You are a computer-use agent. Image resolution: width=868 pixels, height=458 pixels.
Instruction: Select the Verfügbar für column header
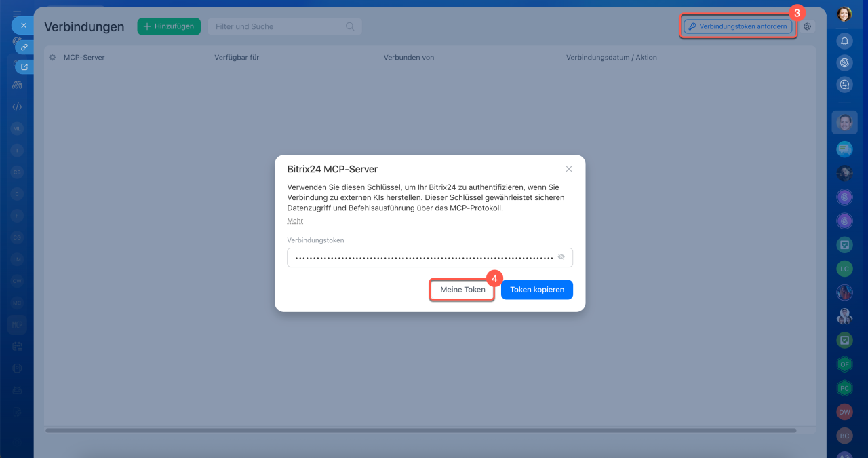coord(237,58)
